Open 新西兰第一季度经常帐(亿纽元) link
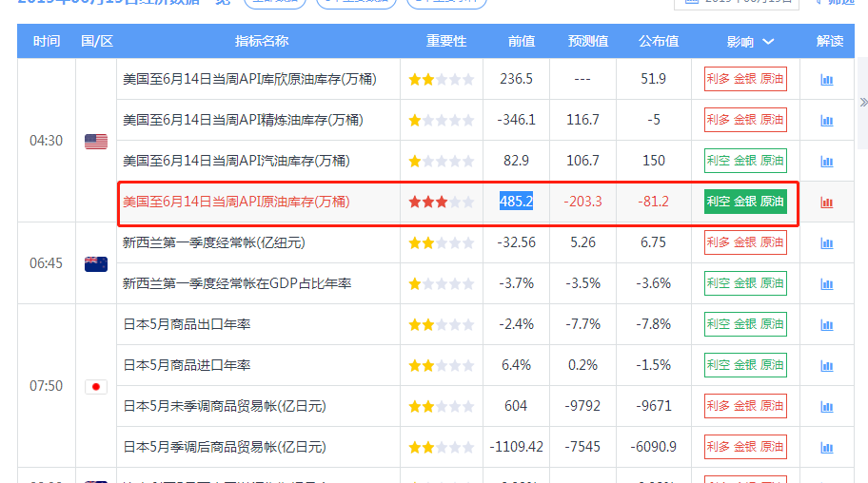This screenshot has height=483, width=868. tap(214, 242)
